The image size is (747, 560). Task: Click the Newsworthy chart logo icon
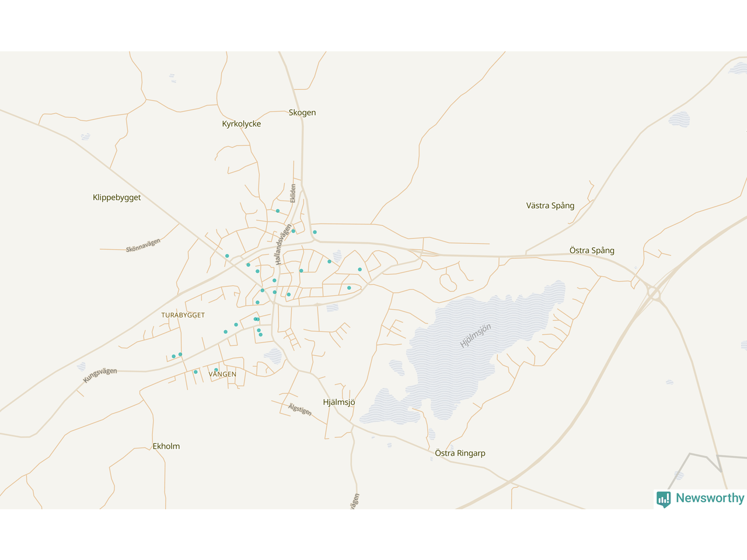point(664,499)
